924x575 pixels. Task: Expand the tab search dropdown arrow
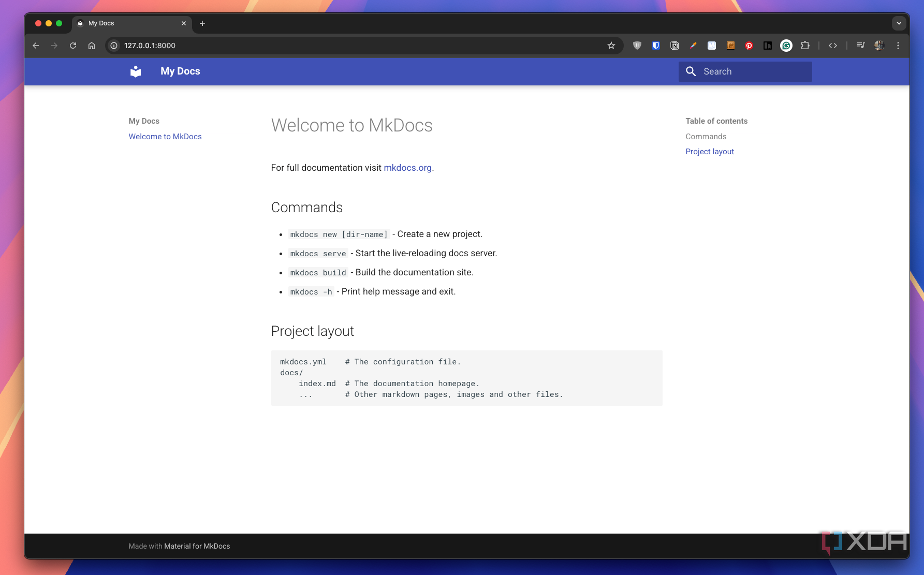[899, 23]
